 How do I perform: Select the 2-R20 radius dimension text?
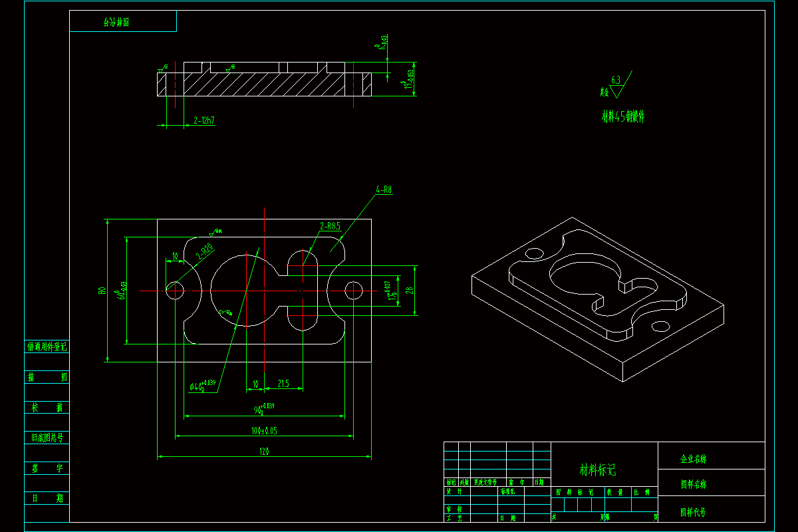(x=204, y=251)
